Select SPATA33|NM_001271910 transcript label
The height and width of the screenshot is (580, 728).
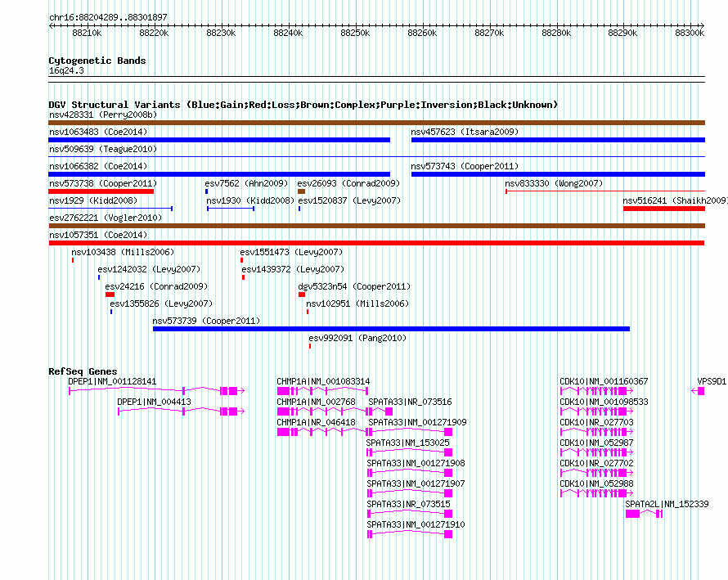(x=416, y=524)
